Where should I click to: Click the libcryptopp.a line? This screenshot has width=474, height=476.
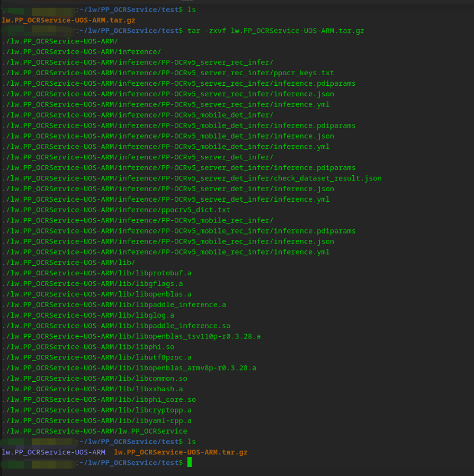96,410
